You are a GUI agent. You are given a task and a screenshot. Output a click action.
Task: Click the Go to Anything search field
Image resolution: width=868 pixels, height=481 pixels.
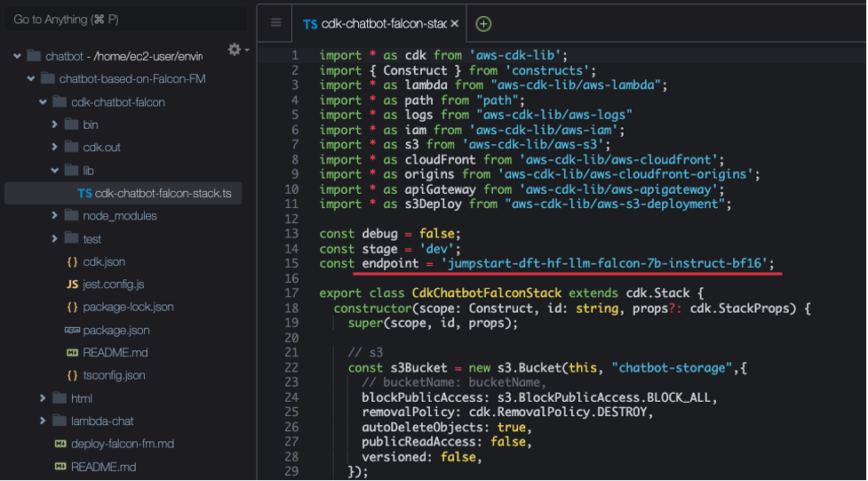(124, 19)
